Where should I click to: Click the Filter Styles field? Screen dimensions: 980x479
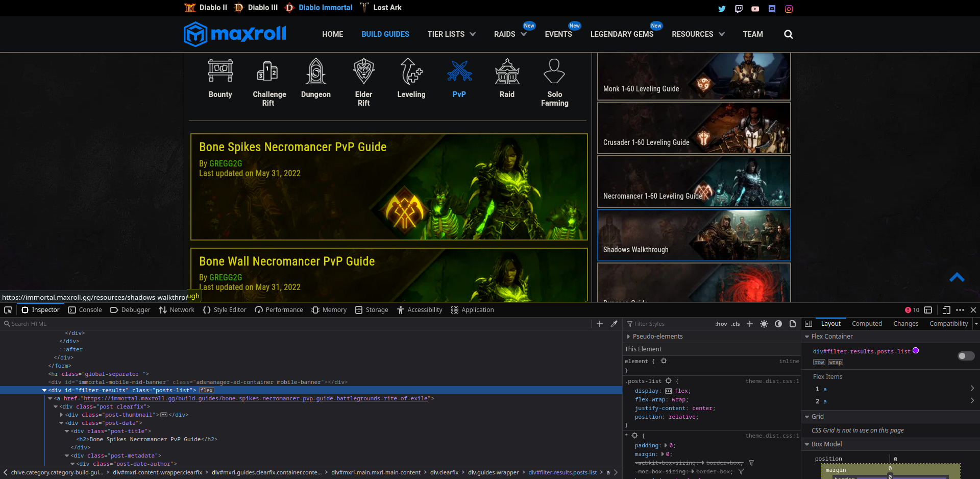point(668,324)
